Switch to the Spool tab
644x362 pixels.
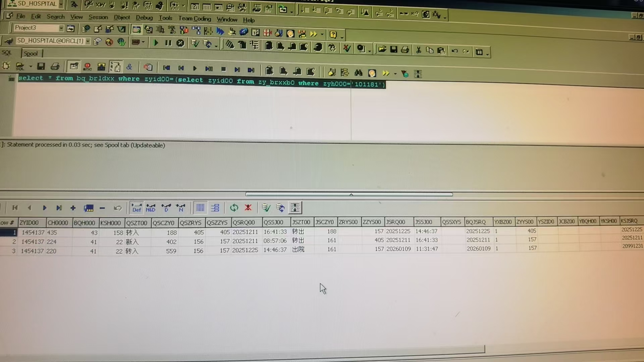pyautogui.click(x=31, y=54)
